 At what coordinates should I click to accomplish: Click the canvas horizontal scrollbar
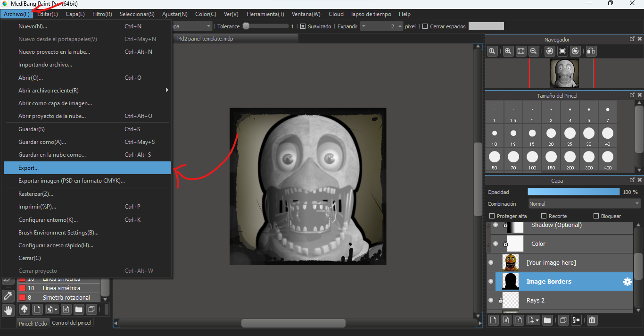(x=293, y=323)
